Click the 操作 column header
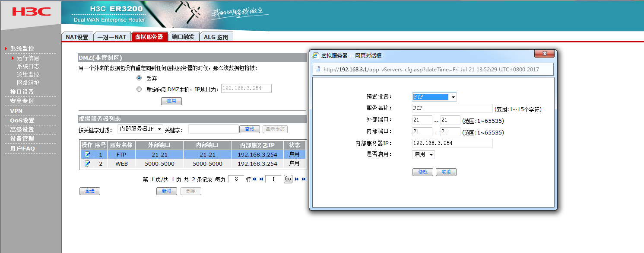Image resolution: width=644 pixels, height=253 pixels. (x=87, y=145)
